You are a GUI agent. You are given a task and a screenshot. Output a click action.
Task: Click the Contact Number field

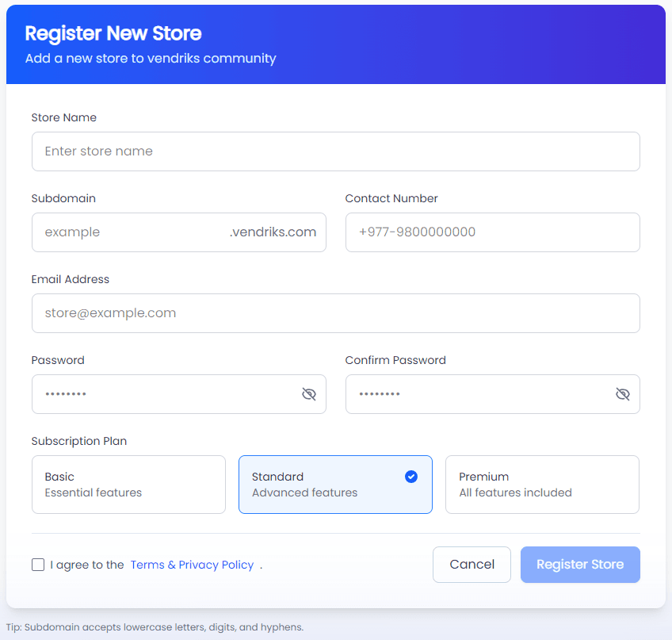tap(492, 232)
